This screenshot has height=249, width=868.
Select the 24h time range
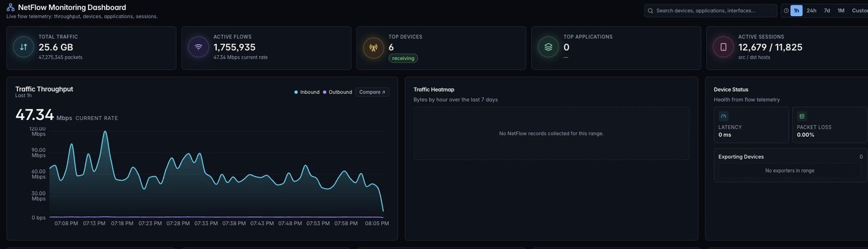[x=811, y=11]
